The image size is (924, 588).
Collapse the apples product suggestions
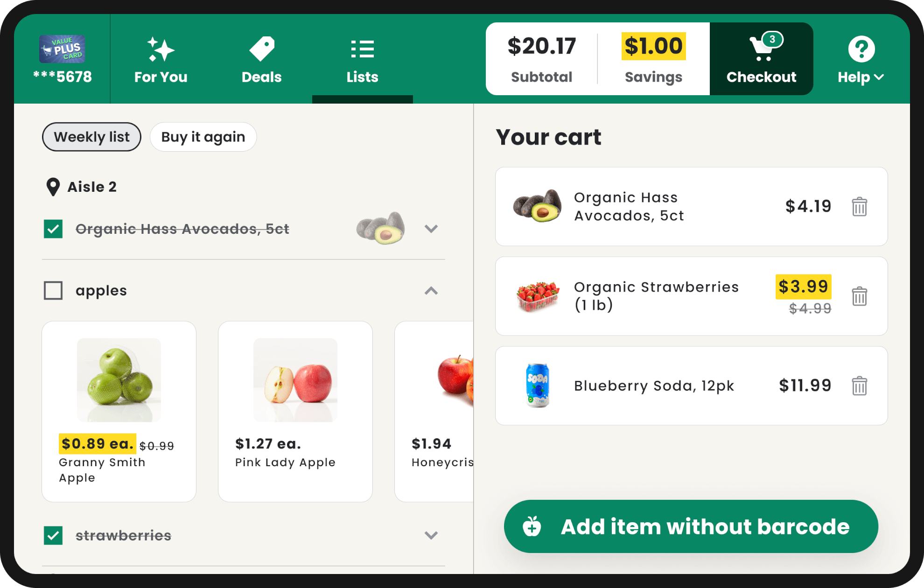click(431, 291)
